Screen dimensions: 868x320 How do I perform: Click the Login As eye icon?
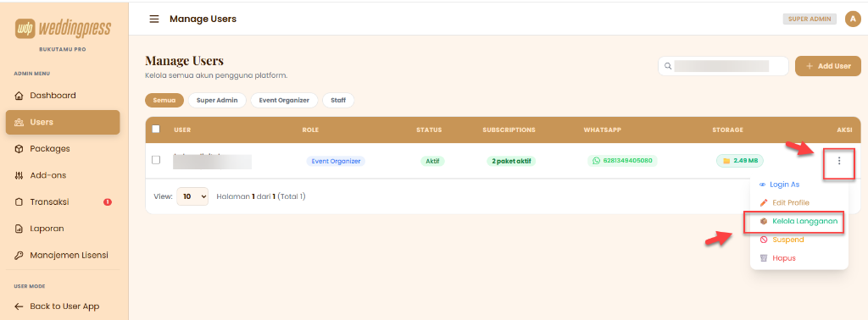763,185
